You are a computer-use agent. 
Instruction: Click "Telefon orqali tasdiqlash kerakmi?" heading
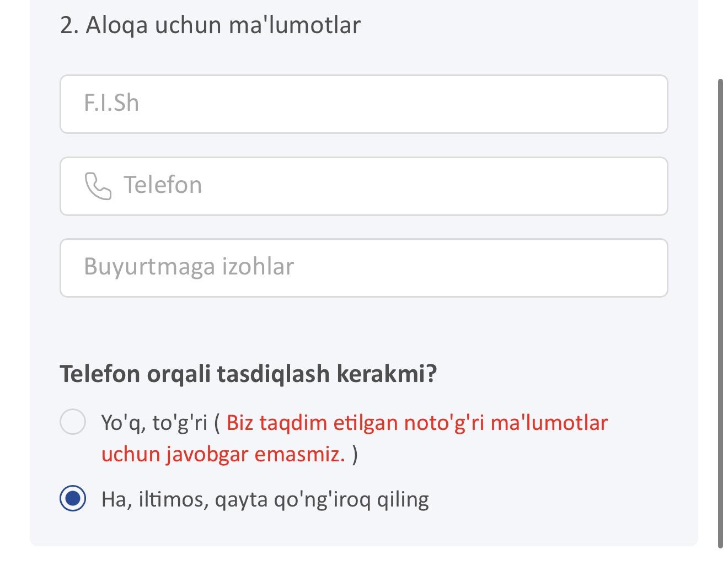(248, 374)
